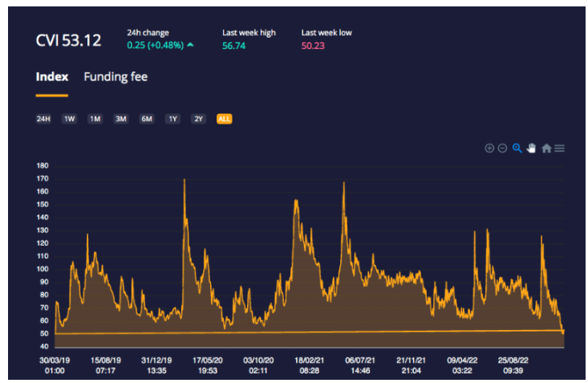The image size is (588, 383).
Task: Click the green up arrow beside 24h change
Action: 190,45
